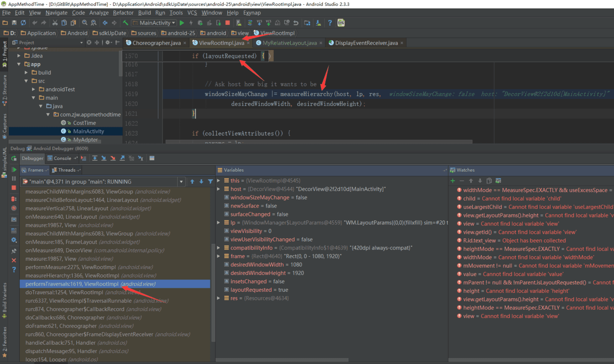Screen dimensions: 614x364
Task: Resume program from debug side toolbar
Action: (14, 170)
